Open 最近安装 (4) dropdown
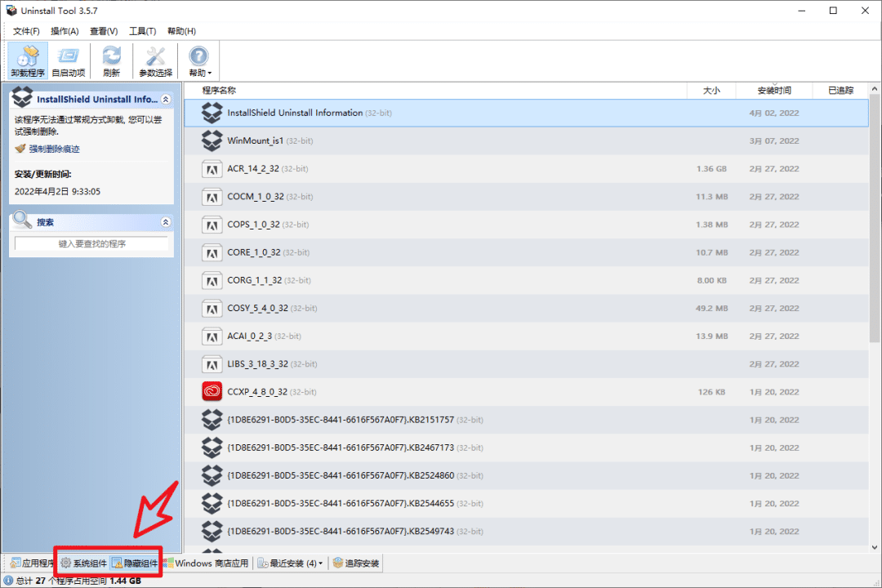 click(290, 563)
